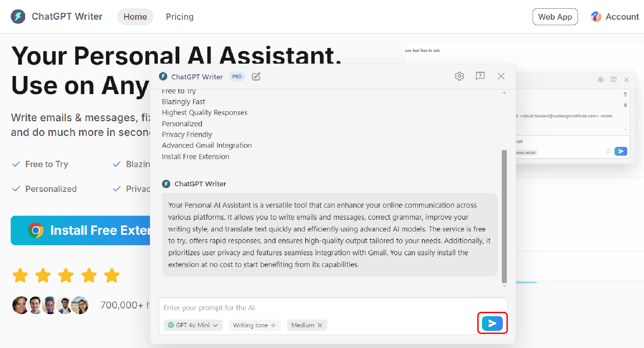This screenshot has width=644, height=348.
Task: Click the AI response text bubble
Action: coord(330,235)
